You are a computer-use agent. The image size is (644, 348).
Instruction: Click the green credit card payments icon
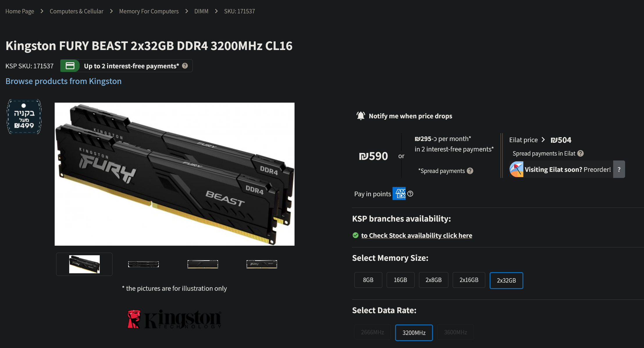pos(70,66)
